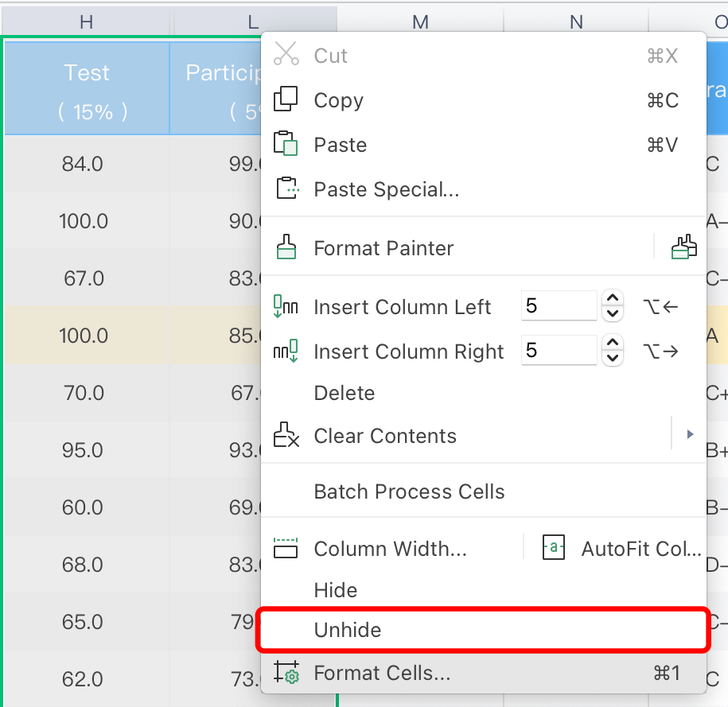Click the Paste clipboard icon
The height and width of the screenshot is (707, 728).
point(286,145)
